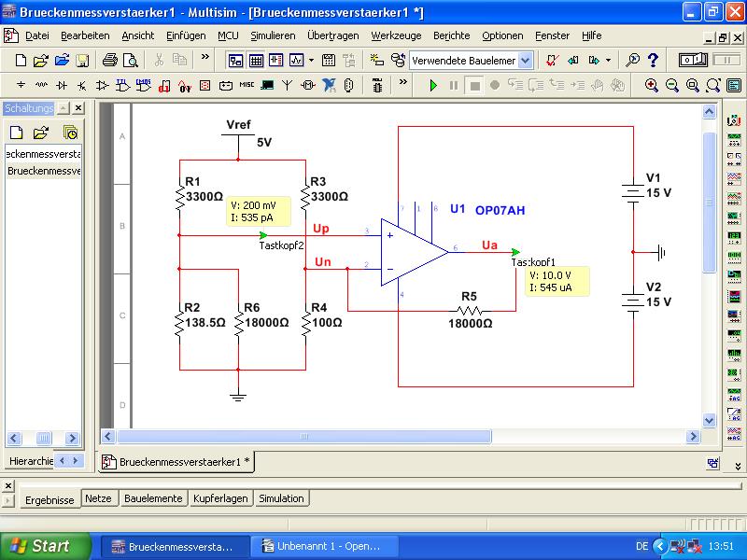
Task: Switch to Unbenannt 1 OpenOffice taskbar window
Action: click(323, 546)
